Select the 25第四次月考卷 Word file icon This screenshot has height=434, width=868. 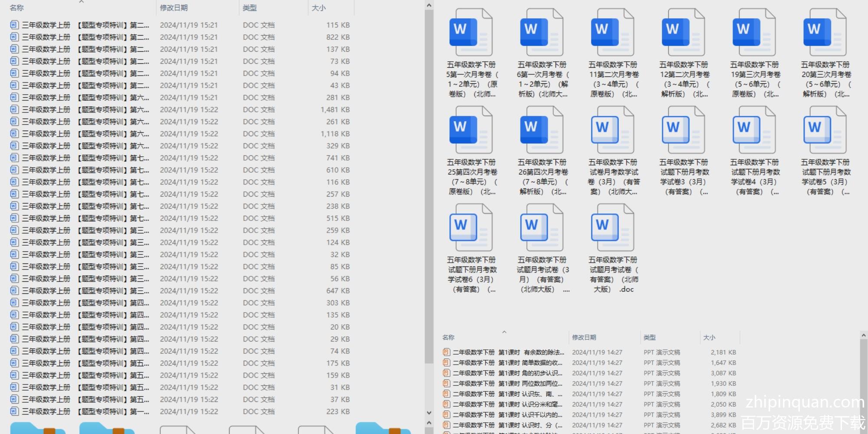click(471, 130)
